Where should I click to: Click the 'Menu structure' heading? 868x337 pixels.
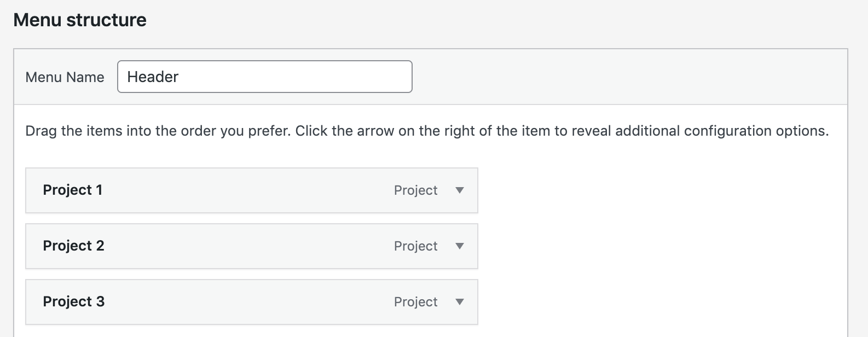80,20
